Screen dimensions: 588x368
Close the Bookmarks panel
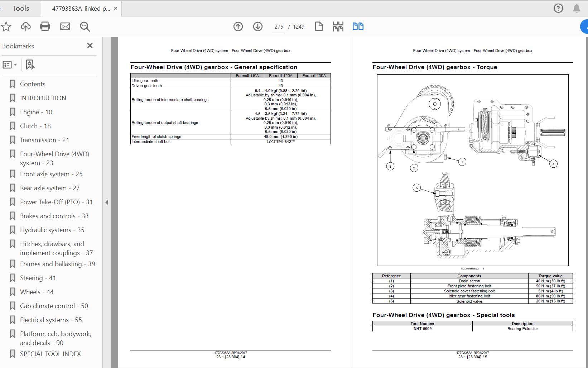[x=90, y=46]
